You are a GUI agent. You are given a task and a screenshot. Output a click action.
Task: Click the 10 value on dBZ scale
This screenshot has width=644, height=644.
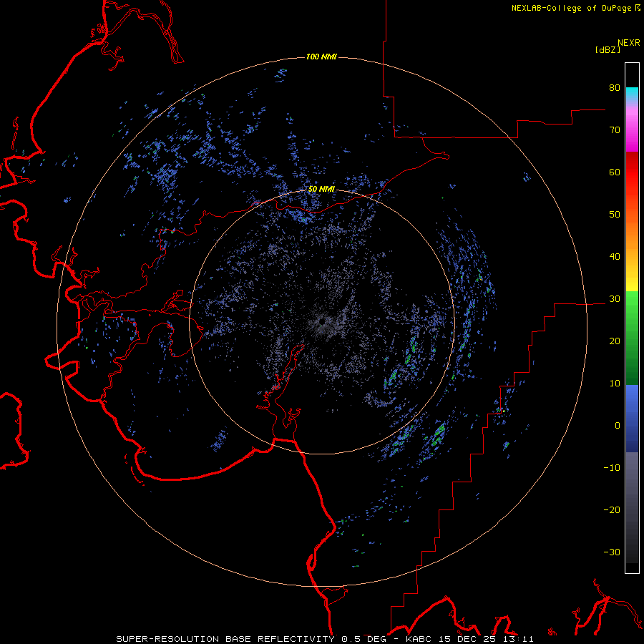coord(615,384)
